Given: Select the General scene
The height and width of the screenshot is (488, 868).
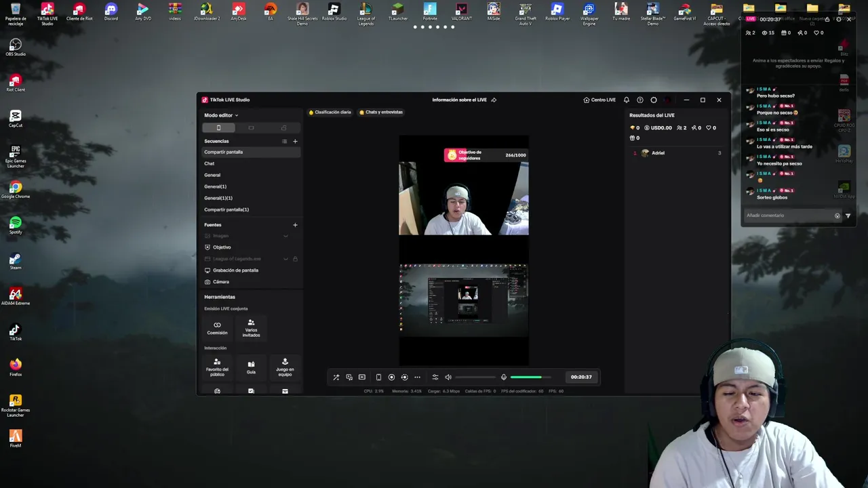Looking at the screenshot, I should (x=251, y=175).
